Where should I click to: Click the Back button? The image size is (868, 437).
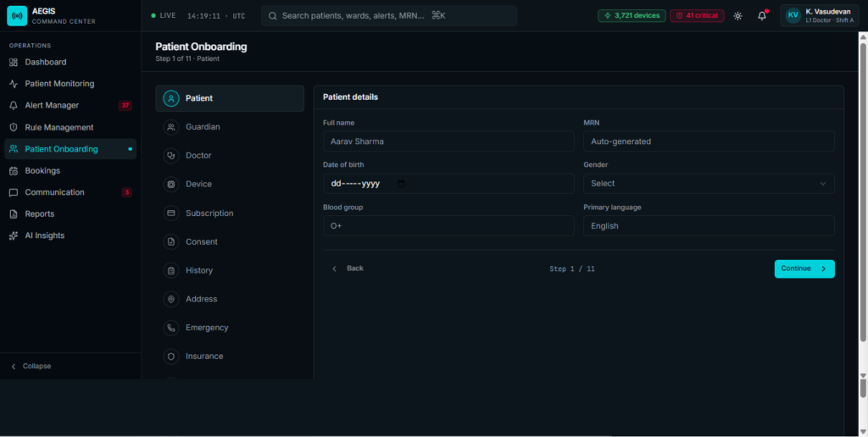coord(348,268)
